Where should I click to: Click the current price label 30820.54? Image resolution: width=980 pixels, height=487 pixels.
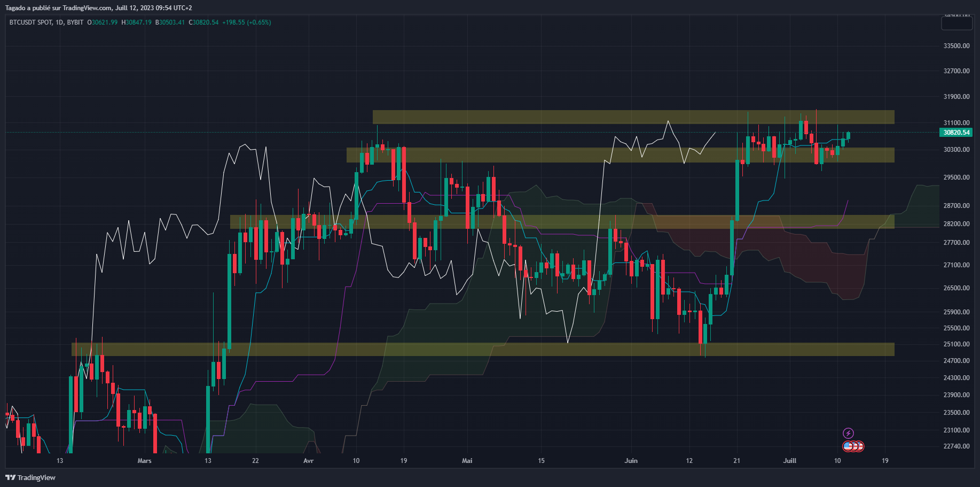click(955, 133)
